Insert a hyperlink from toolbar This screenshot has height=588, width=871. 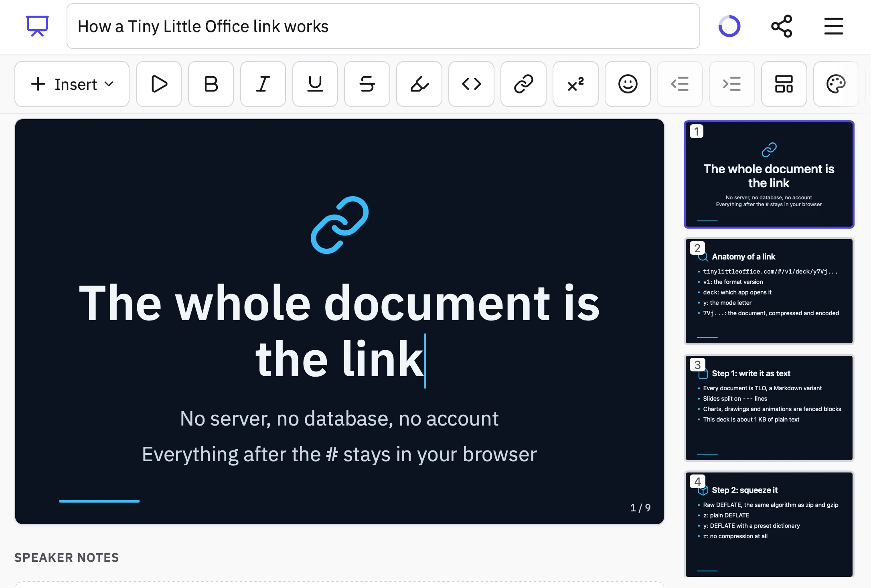click(x=523, y=84)
